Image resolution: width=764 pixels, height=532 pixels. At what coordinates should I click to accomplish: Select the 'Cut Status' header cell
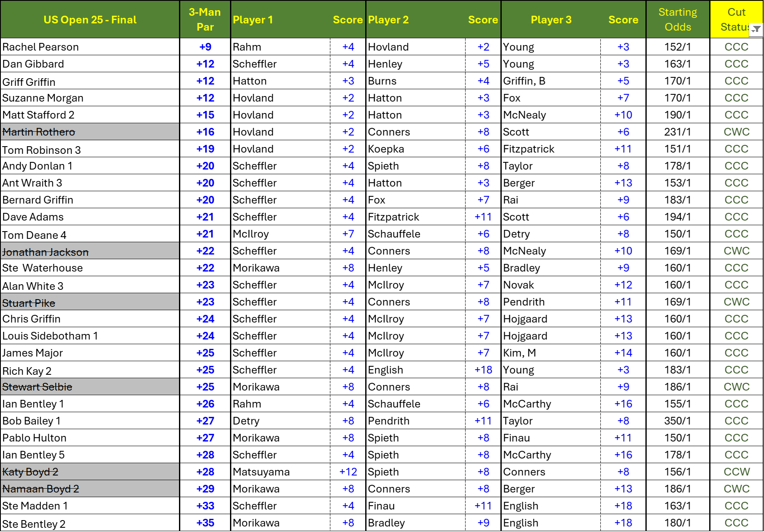coord(736,20)
